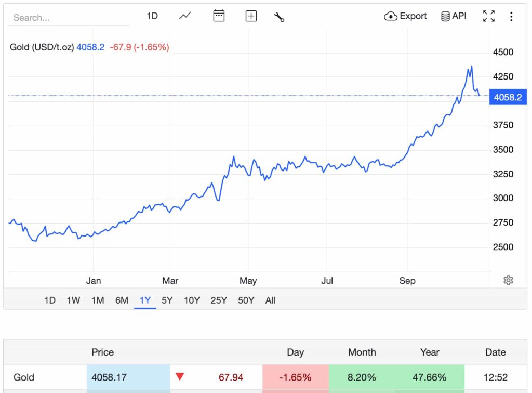This screenshot has width=532, height=393.
Task: Click the 4058.2 current price label
Action: click(x=508, y=97)
